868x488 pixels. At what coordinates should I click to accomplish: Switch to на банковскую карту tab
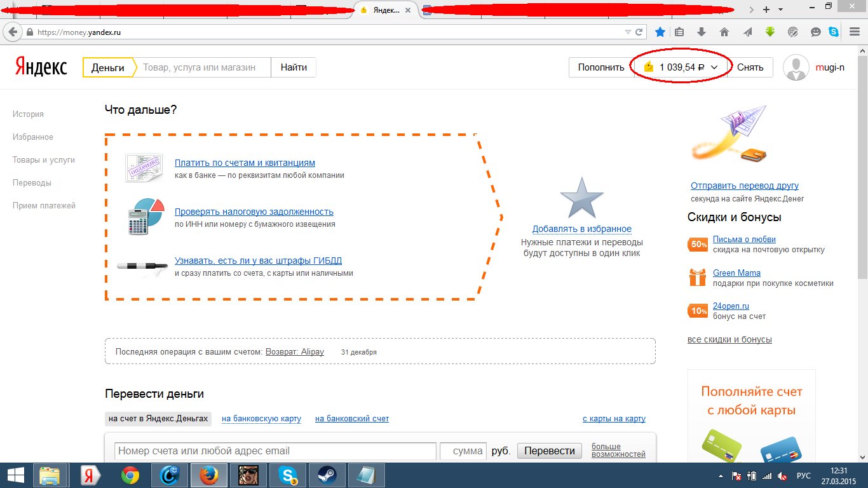click(261, 419)
